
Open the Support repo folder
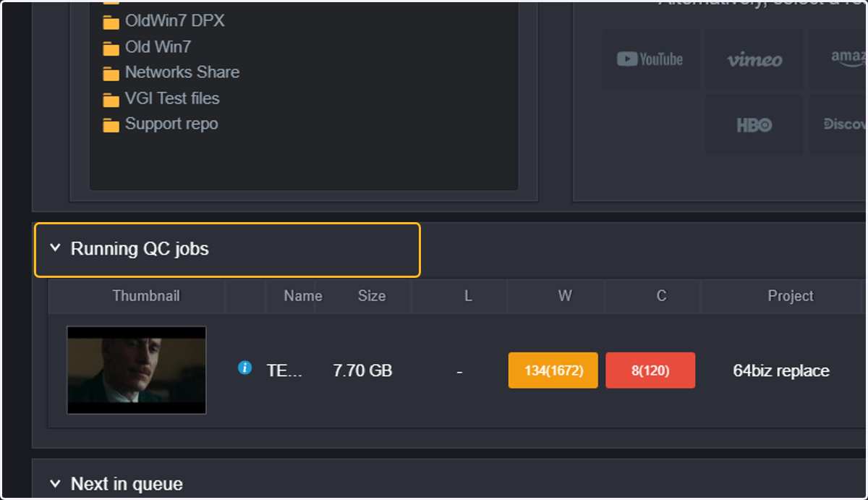click(171, 124)
